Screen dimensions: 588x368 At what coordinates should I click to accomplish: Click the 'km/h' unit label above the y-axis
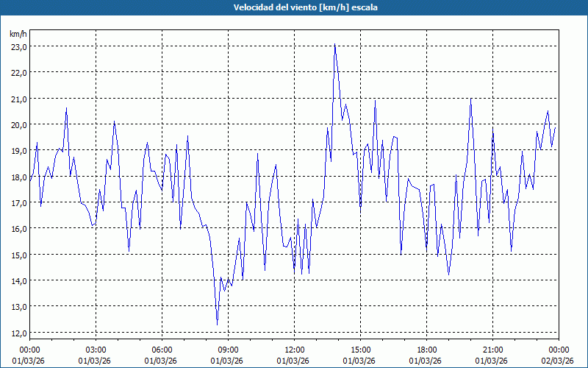coord(18,34)
